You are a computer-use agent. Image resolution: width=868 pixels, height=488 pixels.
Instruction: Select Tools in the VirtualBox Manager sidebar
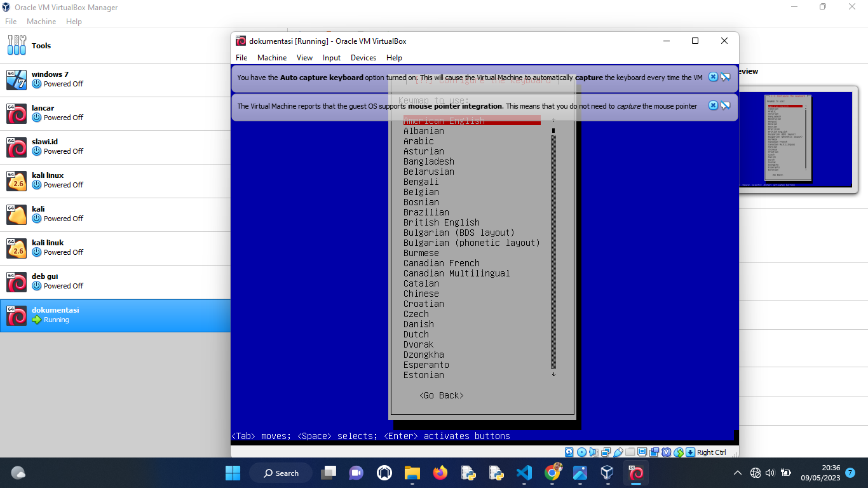click(115, 46)
